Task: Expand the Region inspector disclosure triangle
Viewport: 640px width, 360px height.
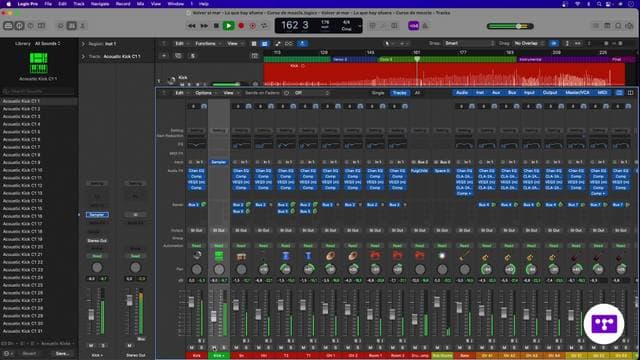Action: 83,44
